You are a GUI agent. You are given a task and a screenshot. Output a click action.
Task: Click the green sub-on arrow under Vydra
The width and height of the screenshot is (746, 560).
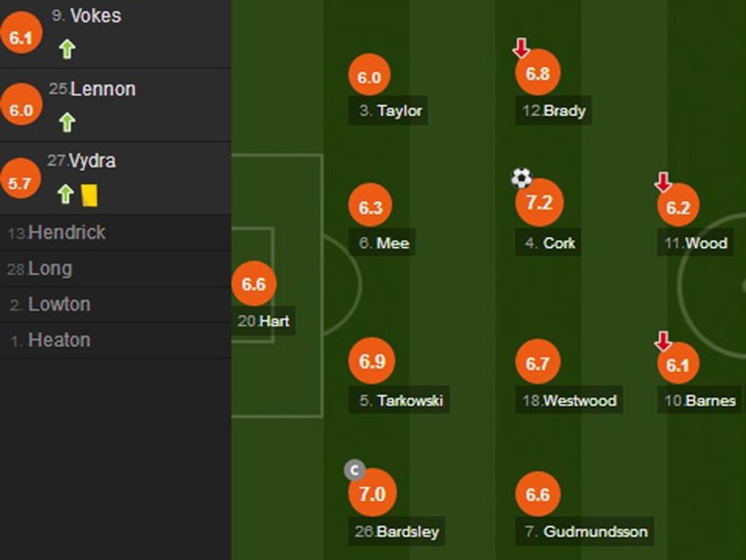pyautogui.click(x=65, y=195)
